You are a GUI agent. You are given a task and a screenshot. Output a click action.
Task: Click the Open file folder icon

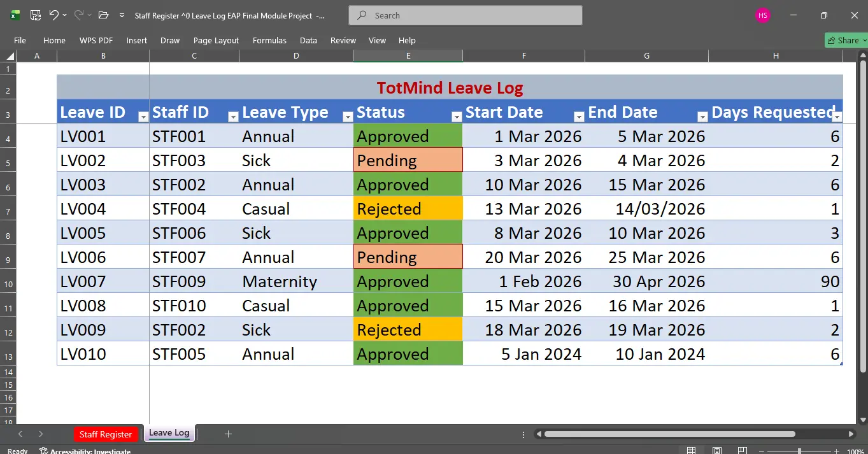[104, 15]
